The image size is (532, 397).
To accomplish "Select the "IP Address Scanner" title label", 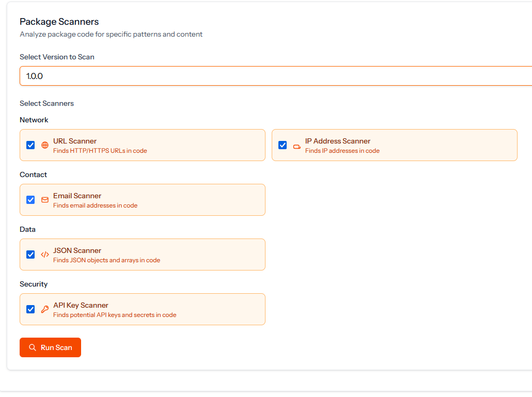I will point(337,141).
